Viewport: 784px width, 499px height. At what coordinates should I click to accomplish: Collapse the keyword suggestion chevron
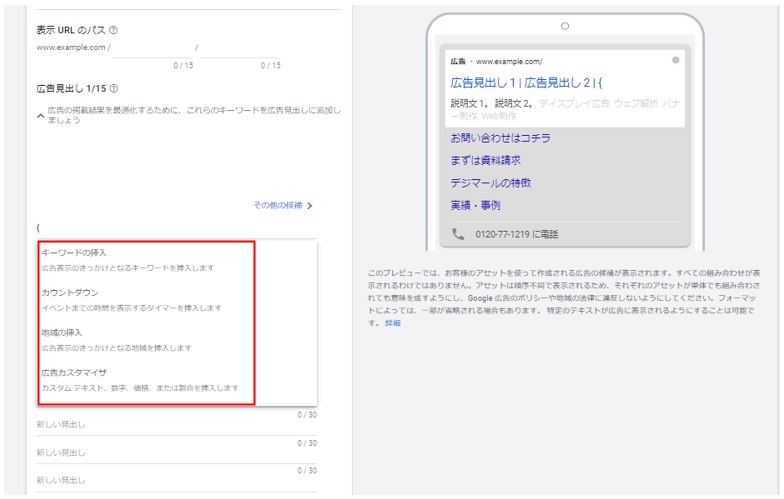coord(40,116)
